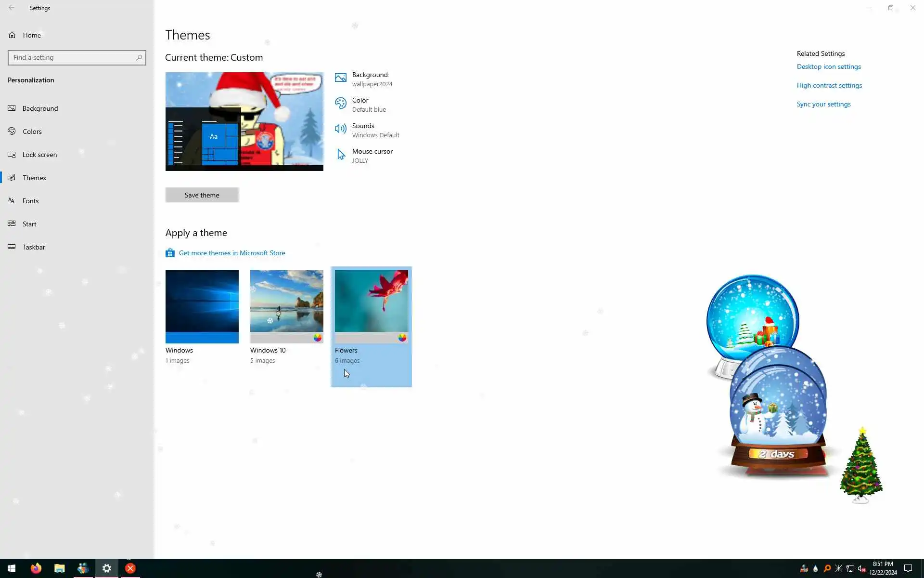The width and height of the screenshot is (924, 578).
Task: Click the back arrow in Settings
Action: point(12,8)
